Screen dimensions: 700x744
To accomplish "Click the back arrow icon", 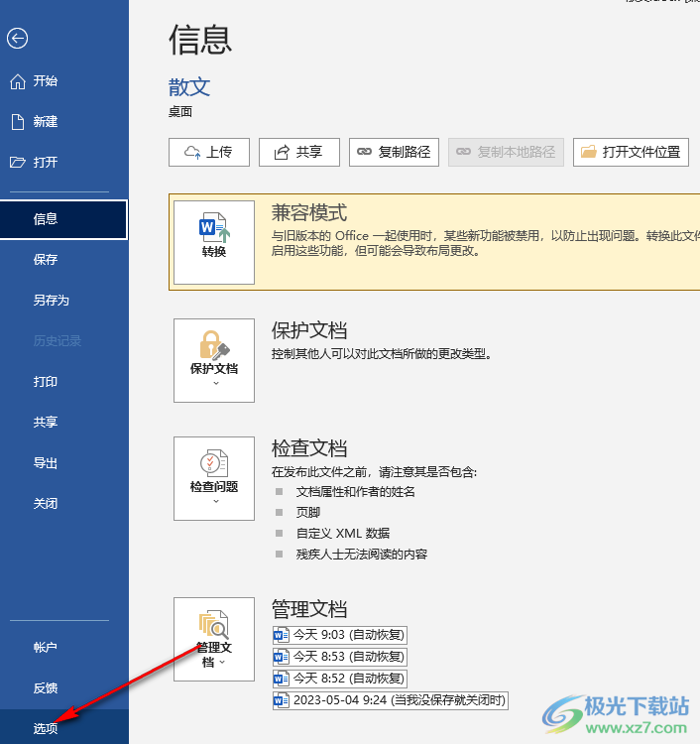I will pos(17,39).
